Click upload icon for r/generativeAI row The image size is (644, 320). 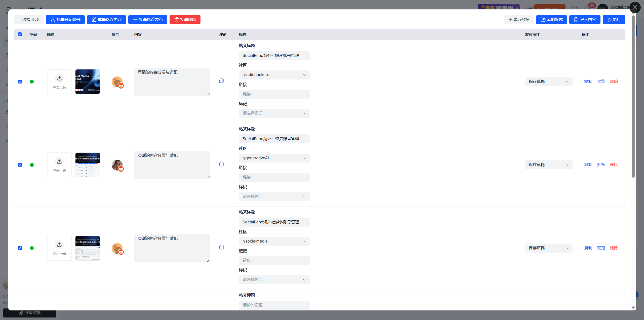tap(59, 162)
